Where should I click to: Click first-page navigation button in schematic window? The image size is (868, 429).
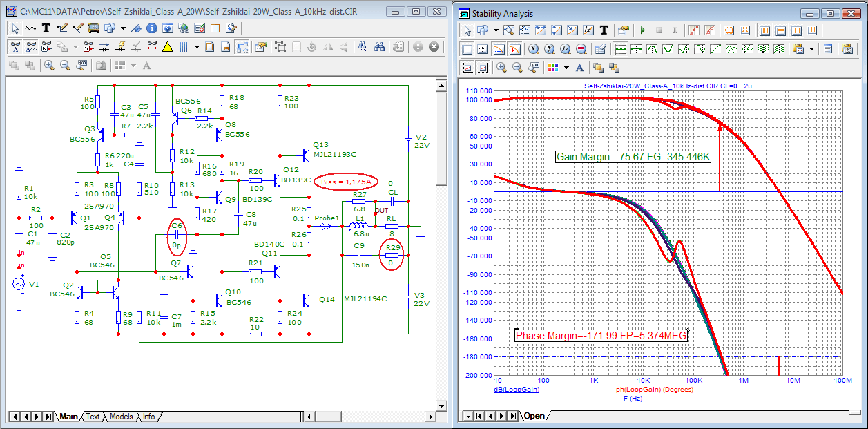tap(14, 417)
